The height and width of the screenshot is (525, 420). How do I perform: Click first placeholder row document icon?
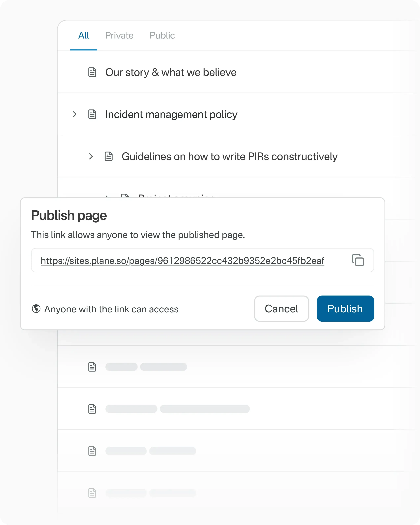92,367
